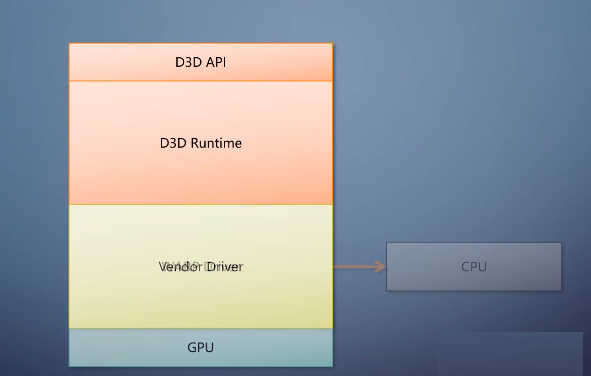This screenshot has width=591, height=376.
Task: Click the Vendor Driver block
Action: point(201,266)
